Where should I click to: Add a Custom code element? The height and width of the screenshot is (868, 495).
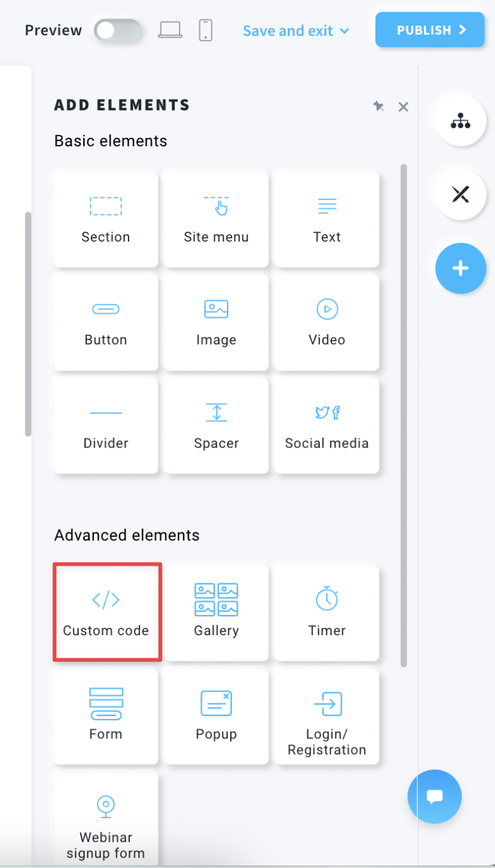(106, 612)
